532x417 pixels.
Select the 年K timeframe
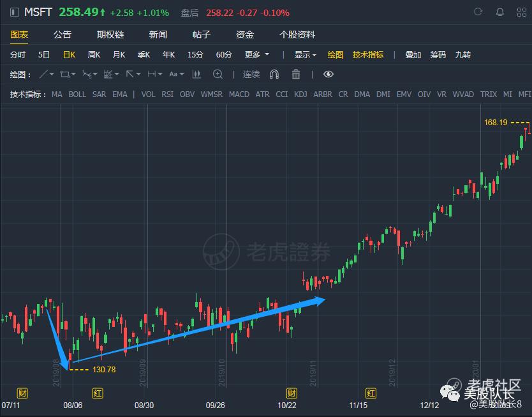pos(168,55)
